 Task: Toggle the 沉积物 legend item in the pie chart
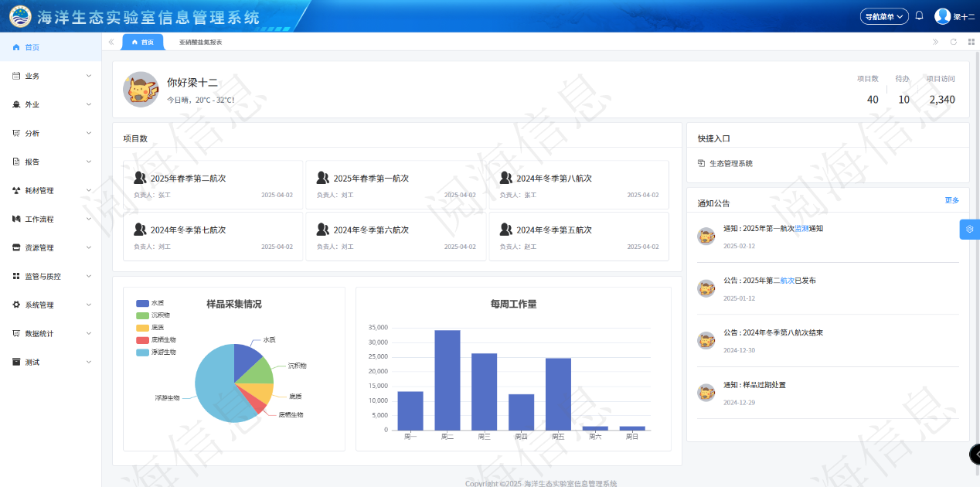point(152,315)
